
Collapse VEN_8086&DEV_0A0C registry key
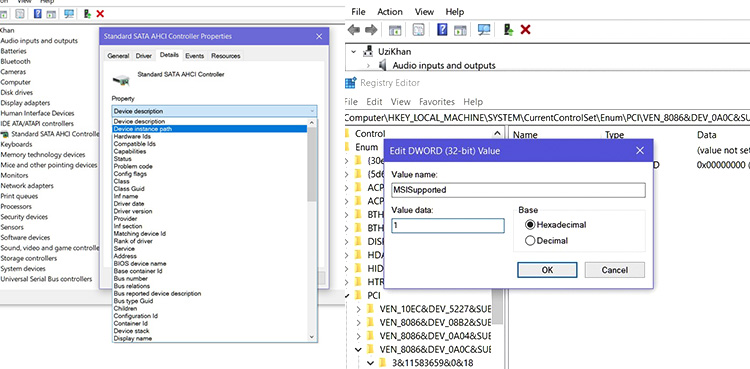(x=358, y=349)
